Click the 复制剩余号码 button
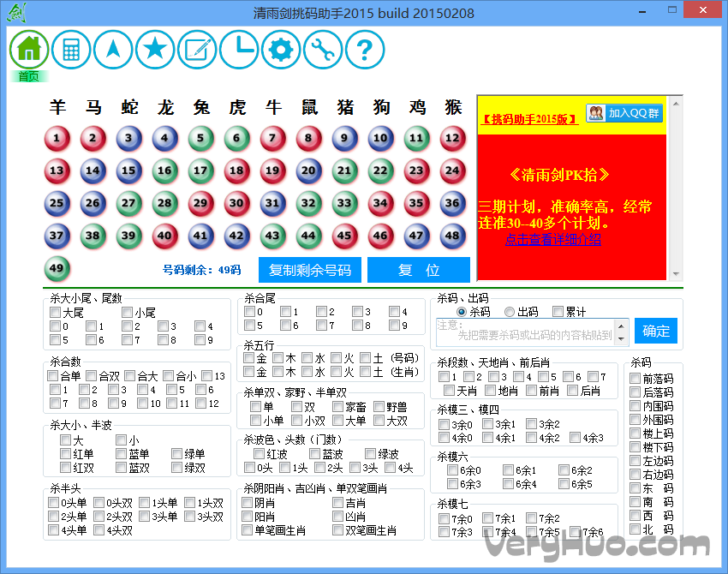The image size is (728, 574). click(x=309, y=270)
